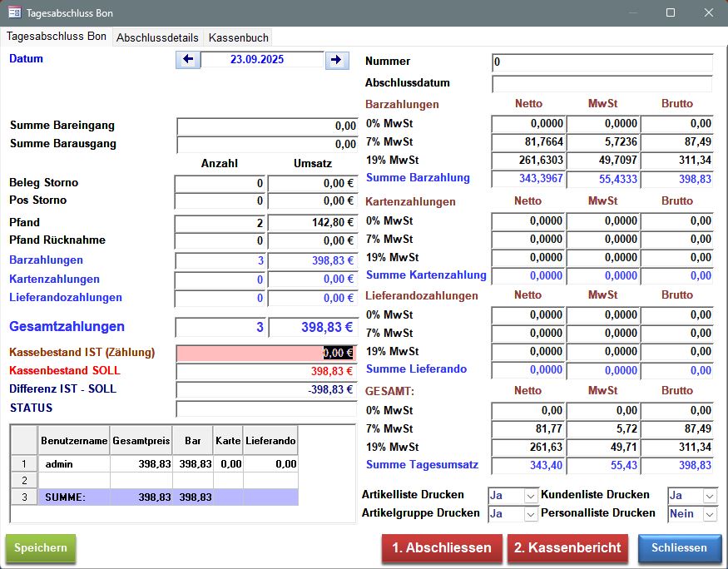The width and height of the screenshot is (728, 569).
Task: Click the previous date arrow button
Action: [188, 60]
